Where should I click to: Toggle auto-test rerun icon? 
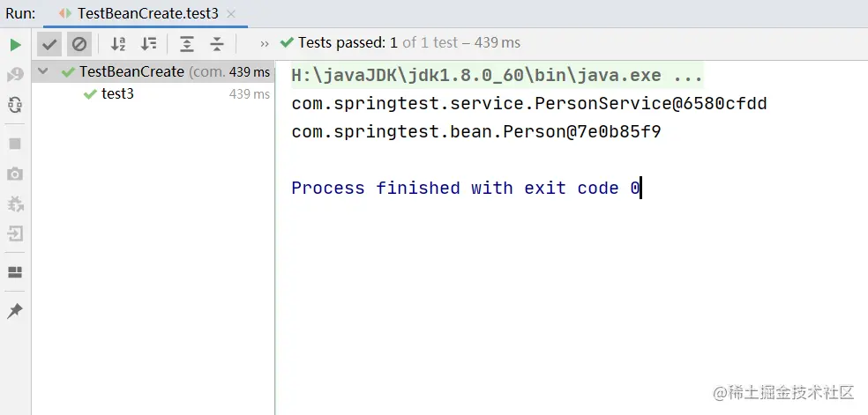pos(16,105)
